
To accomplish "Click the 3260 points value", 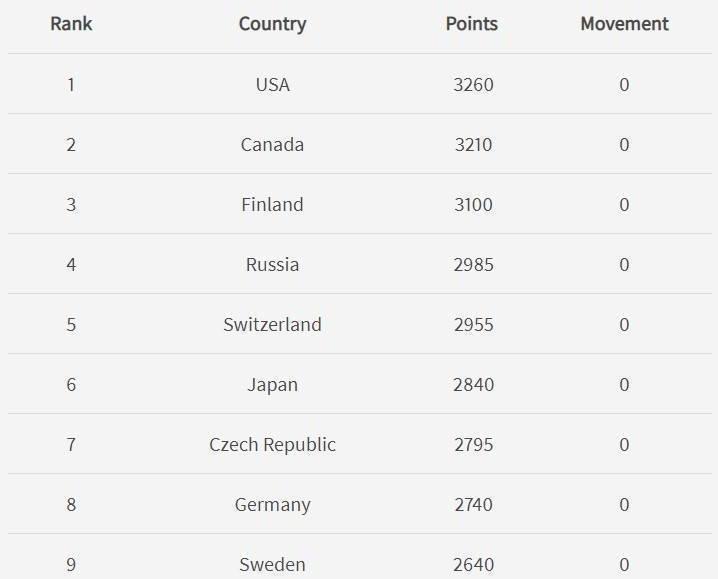I will point(473,85).
